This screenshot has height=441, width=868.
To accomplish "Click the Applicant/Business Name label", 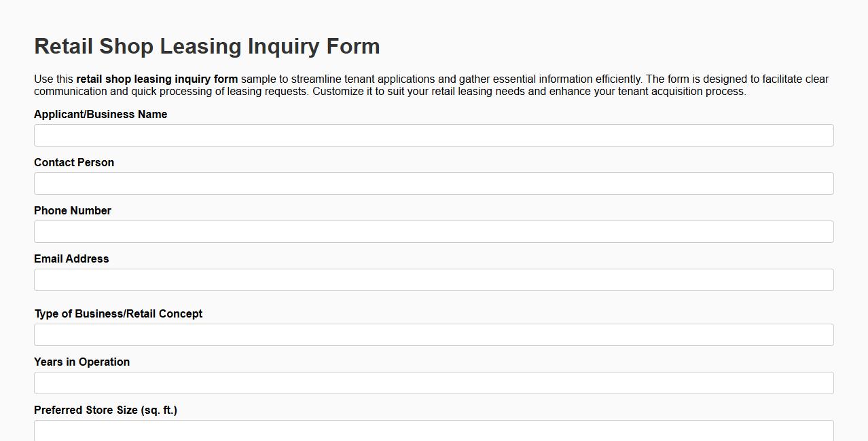I will pos(101,114).
